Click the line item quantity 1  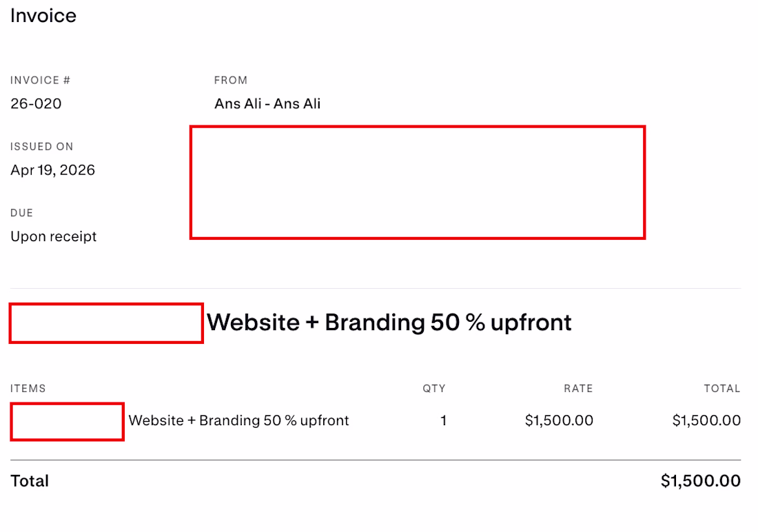[x=444, y=420]
